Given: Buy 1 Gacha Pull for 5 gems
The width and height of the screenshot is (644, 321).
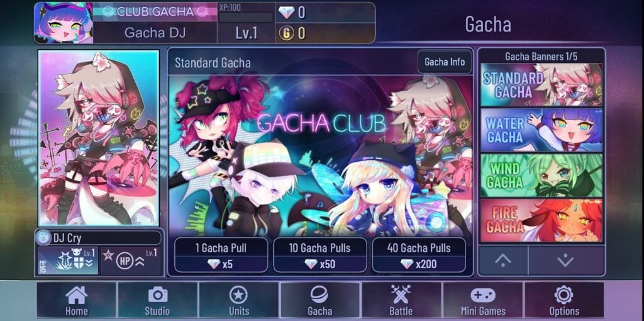Looking at the screenshot, I should (221, 255).
